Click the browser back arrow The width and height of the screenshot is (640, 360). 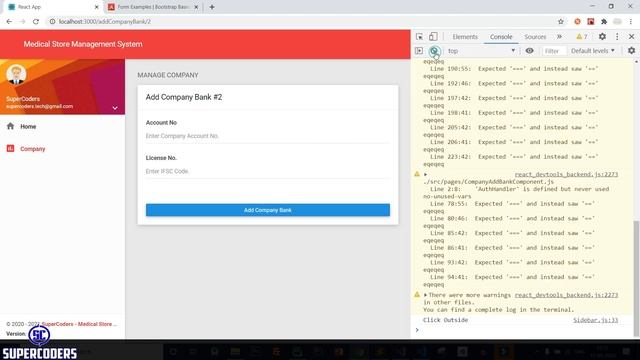(x=9, y=22)
